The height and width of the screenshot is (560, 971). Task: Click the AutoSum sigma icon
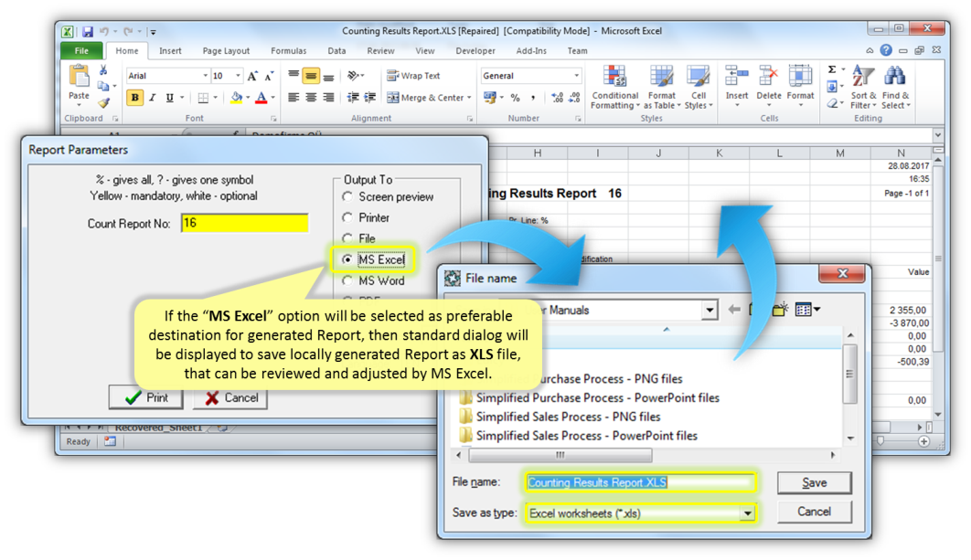click(x=832, y=69)
